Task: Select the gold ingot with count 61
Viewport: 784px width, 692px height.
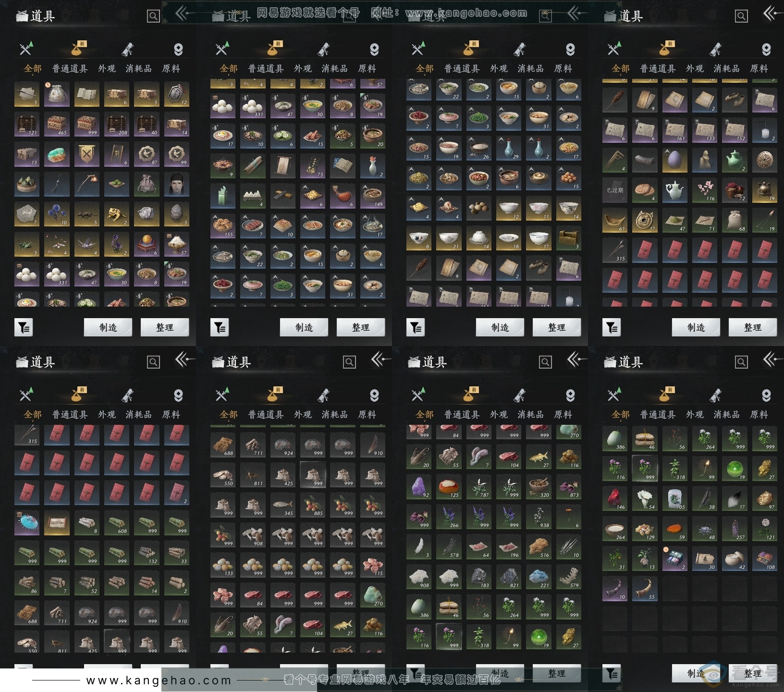Action: [x=615, y=221]
